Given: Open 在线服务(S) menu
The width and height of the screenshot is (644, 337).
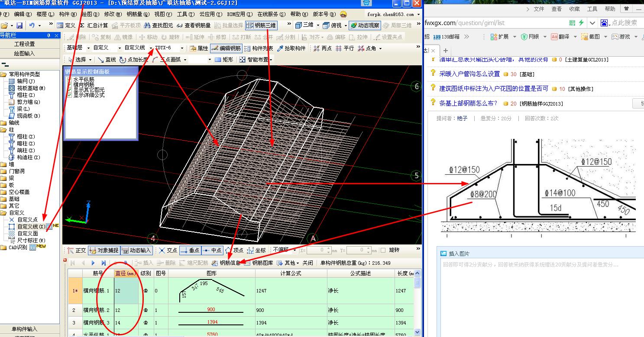Looking at the screenshot, I should (x=271, y=14).
